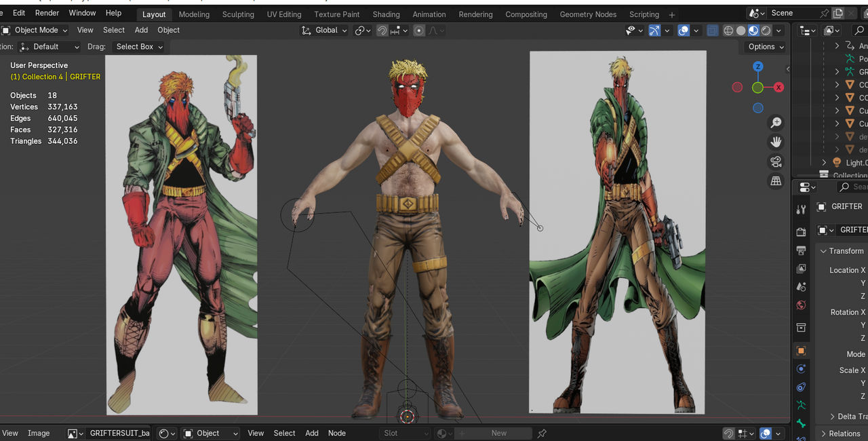Open the viewport Options dropdown

tap(766, 47)
